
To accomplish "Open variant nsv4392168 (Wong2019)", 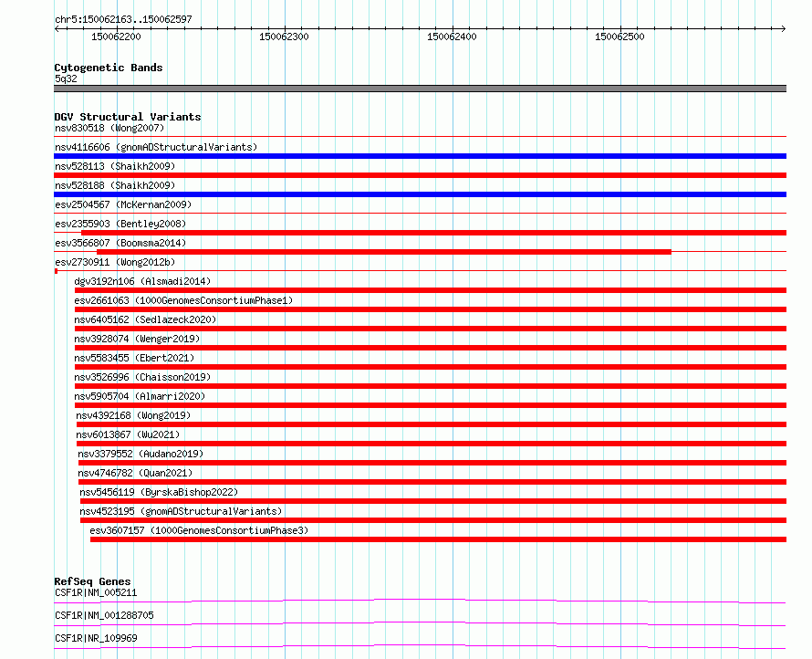I will [133, 415].
